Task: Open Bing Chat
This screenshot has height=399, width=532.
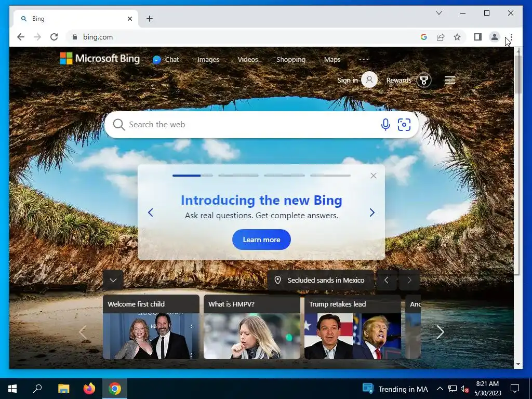Action: (166, 60)
